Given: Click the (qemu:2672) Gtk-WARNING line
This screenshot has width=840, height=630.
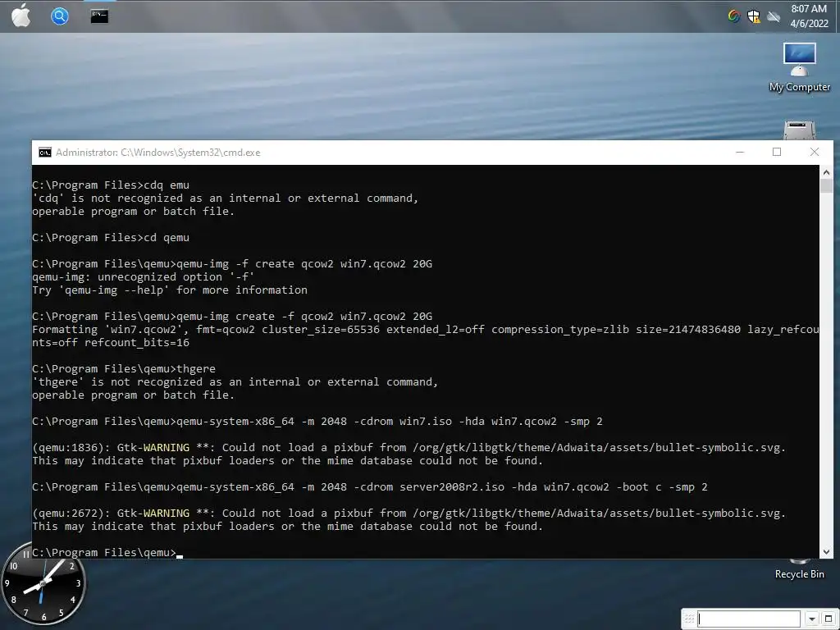Looking at the screenshot, I should (x=409, y=514).
